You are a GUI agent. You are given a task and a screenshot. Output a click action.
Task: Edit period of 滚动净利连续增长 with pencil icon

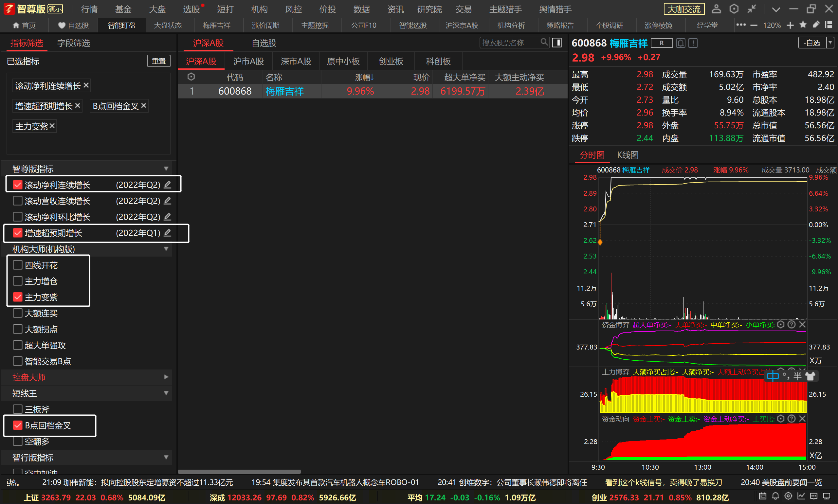point(167,184)
